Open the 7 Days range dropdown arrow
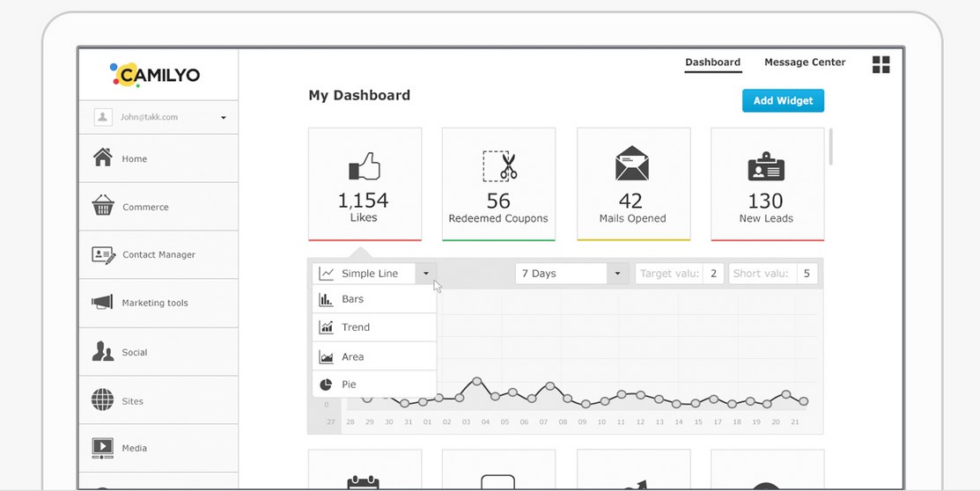Viewport: 980px width, 491px height. 617,274
